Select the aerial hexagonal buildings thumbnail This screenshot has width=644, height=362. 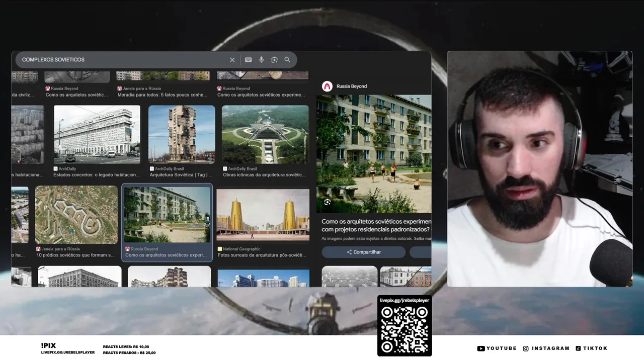pyautogui.click(x=76, y=215)
